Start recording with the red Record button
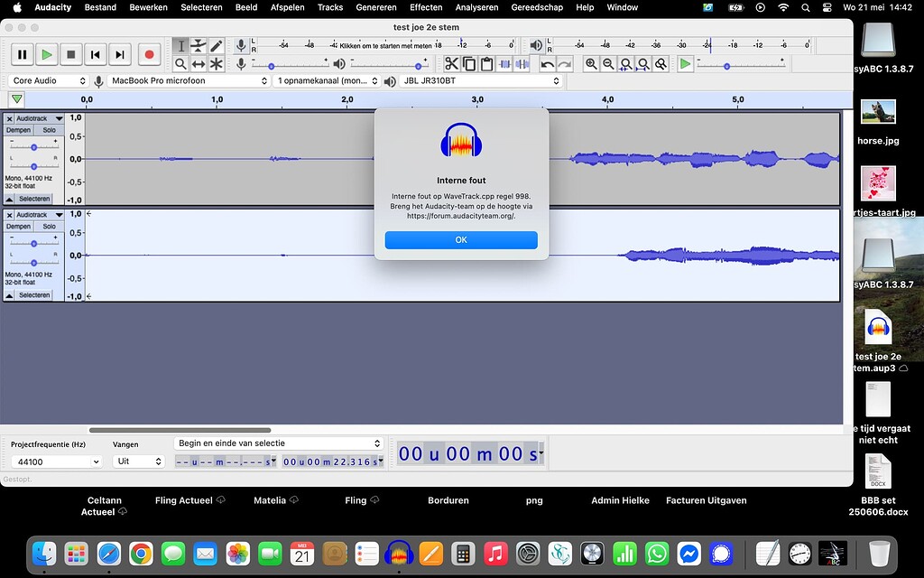This screenshot has width=924, height=578. 148,54
